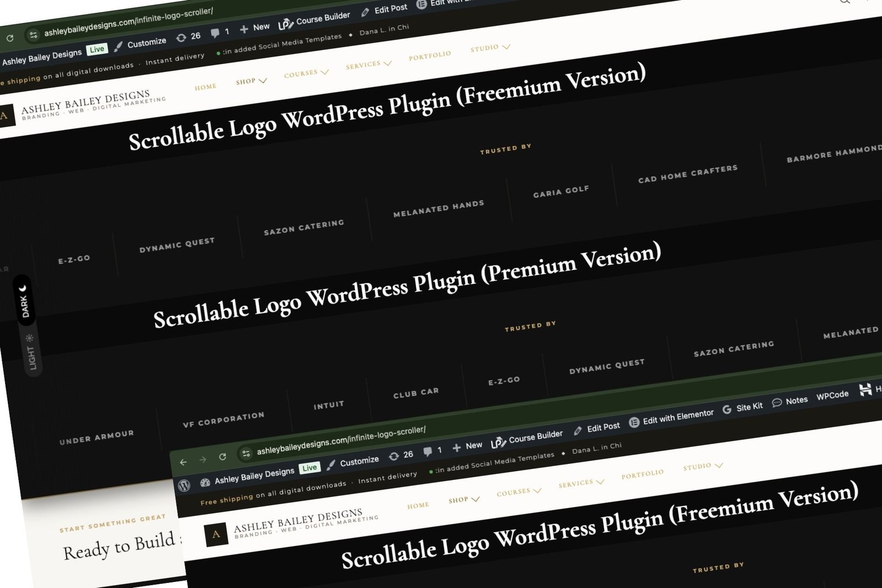Click INTUIT in premium scroller
882x588 pixels.
pos(329,405)
